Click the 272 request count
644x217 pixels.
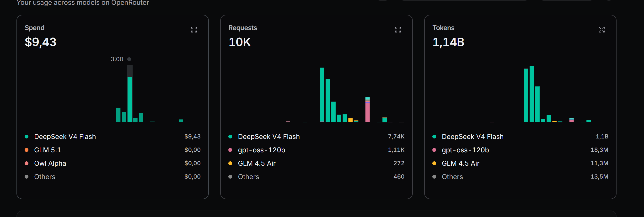pos(399,163)
